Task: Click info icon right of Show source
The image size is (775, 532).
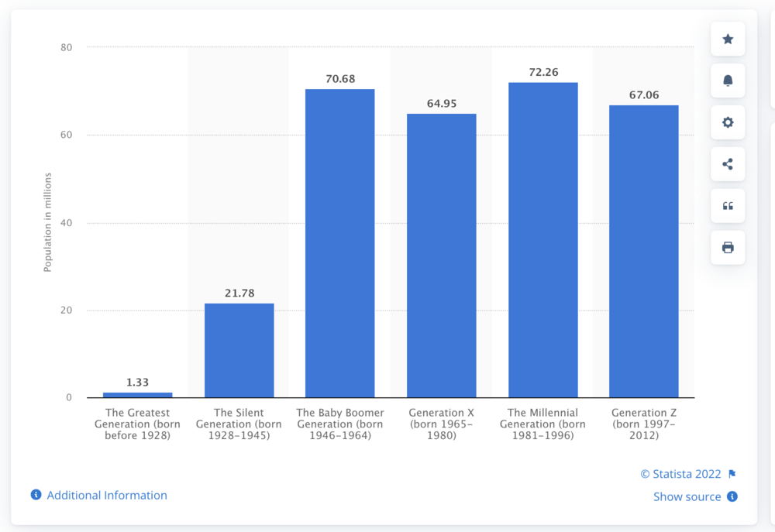Action: (732, 496)
